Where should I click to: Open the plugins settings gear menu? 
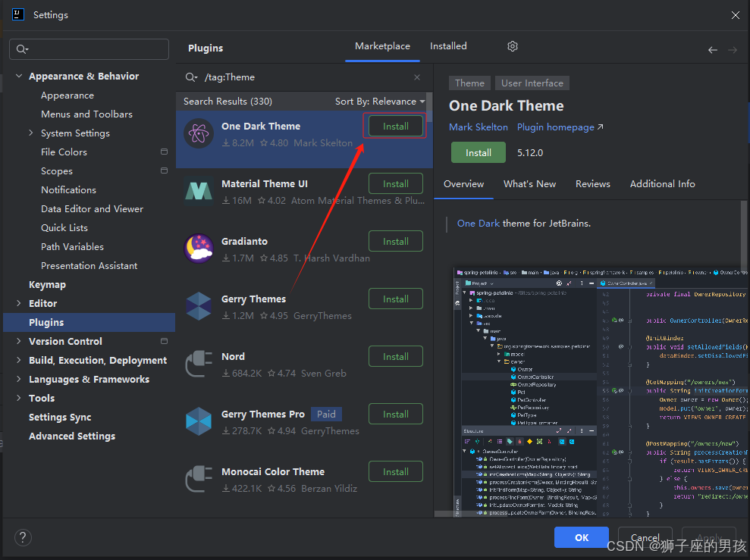(513, 46)
